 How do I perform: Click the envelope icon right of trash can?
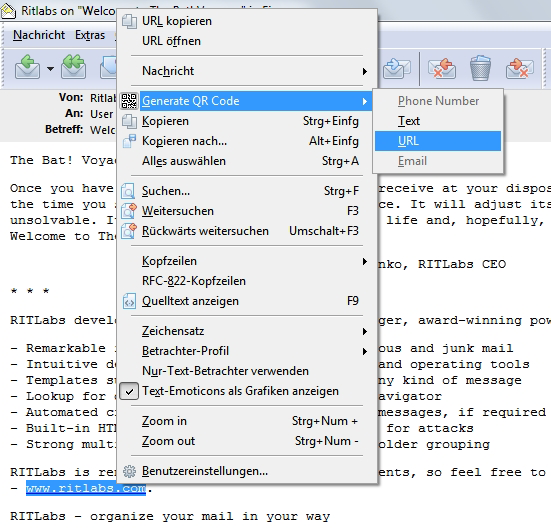click(x=520, y=68)
